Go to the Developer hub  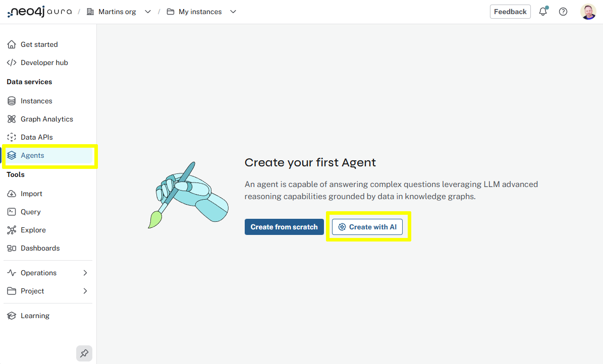(x=44, y=62)
